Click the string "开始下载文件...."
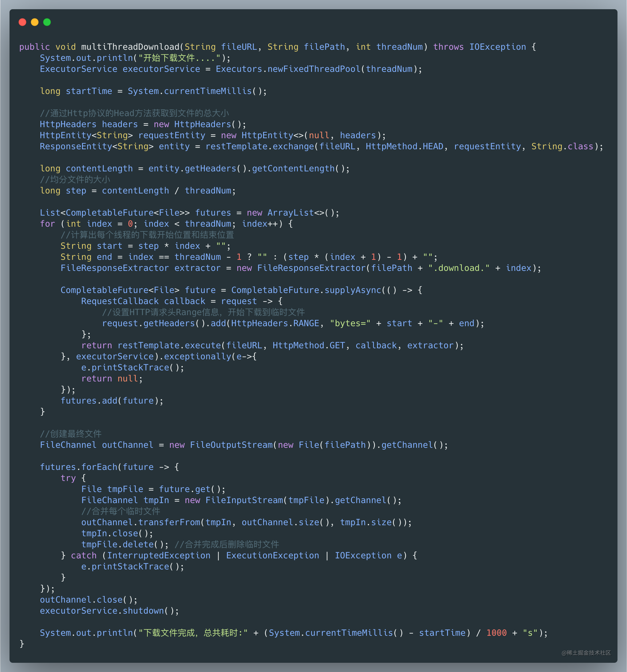The height and width of the screenshot is (672, 627). 180,58
